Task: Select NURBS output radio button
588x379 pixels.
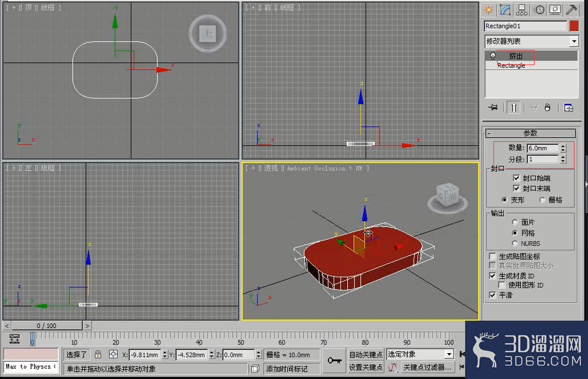Action: 514,243
